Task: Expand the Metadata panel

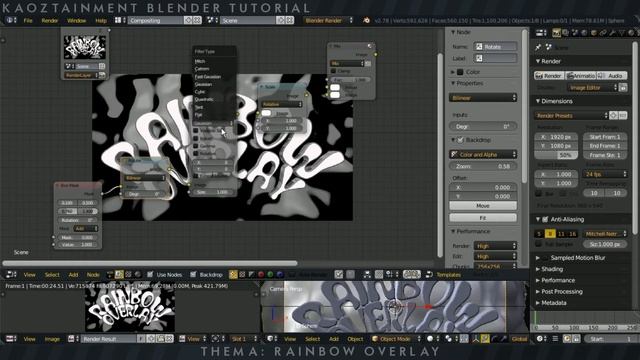Action: [x=538, y=303]
